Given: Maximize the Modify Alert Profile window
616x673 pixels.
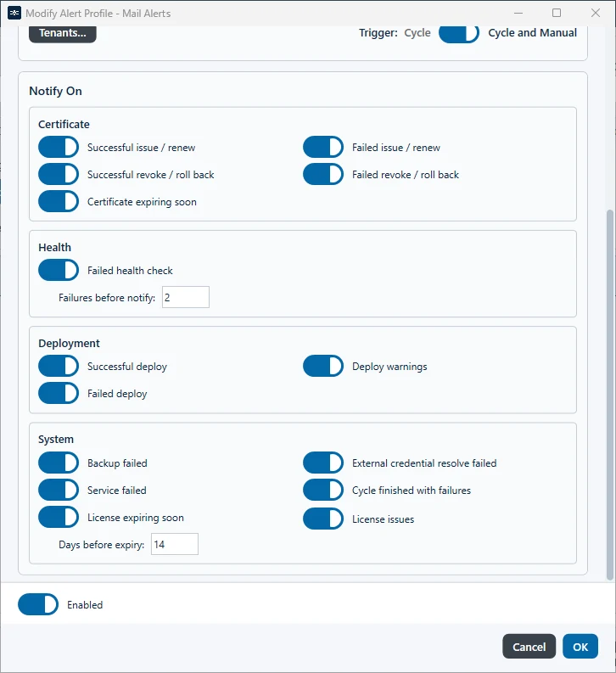Looking at the screenshot, I should click(x=557, y=13).
